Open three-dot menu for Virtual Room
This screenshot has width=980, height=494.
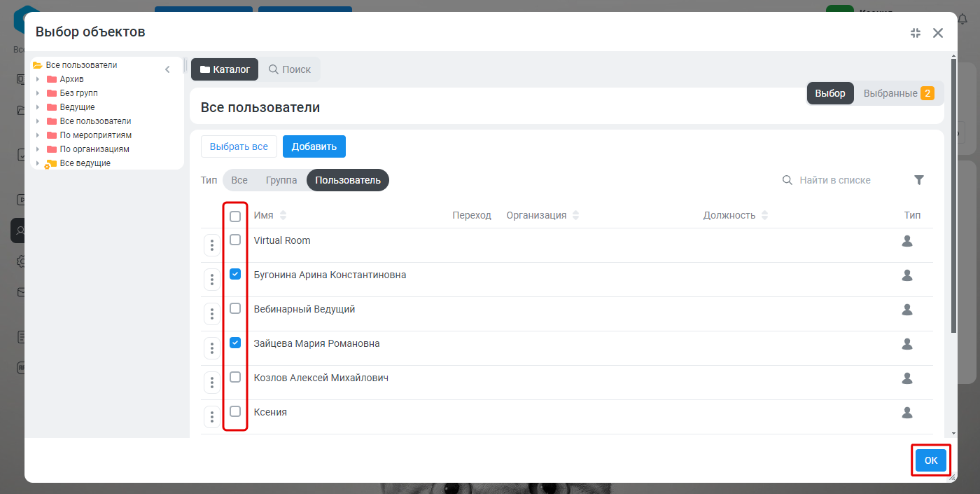pyautogui.click(x=212, y=245)
